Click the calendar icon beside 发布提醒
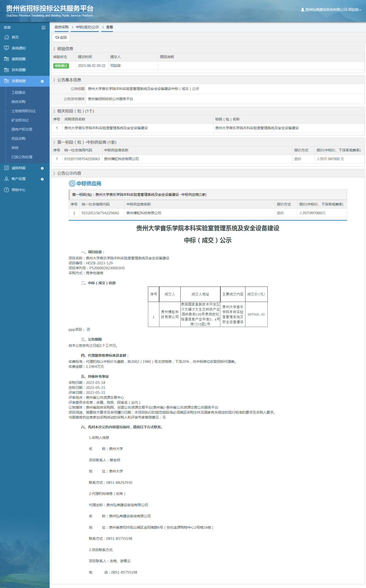 (x=6, y=70)
